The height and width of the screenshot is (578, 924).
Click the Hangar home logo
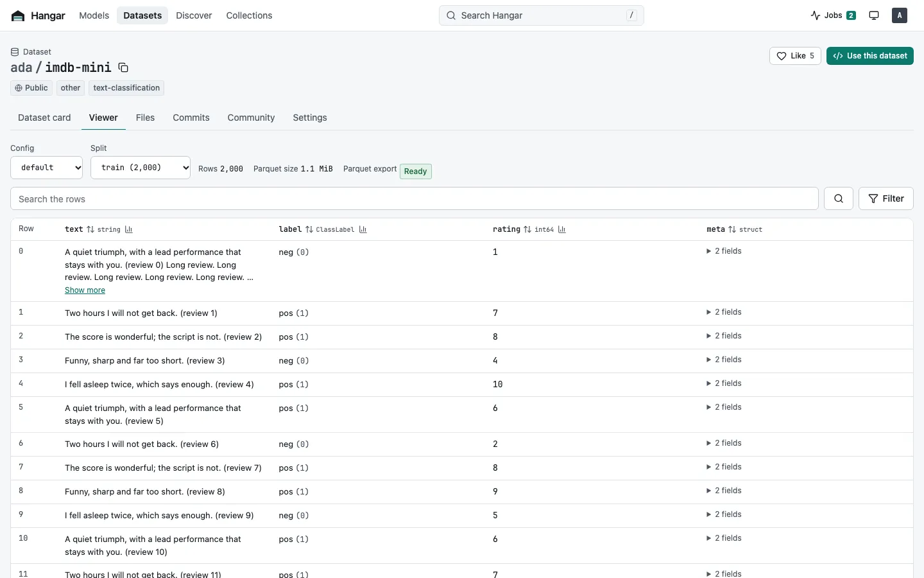(x=38, y=15)
